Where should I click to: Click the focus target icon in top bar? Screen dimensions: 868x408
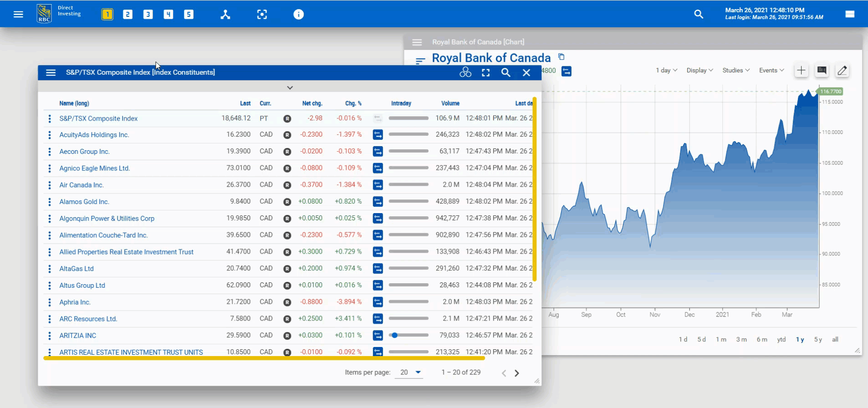click(x=262, y=15)
